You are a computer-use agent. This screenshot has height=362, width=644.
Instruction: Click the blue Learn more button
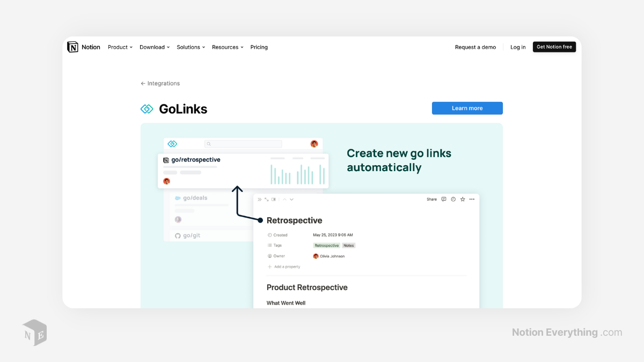467,108
